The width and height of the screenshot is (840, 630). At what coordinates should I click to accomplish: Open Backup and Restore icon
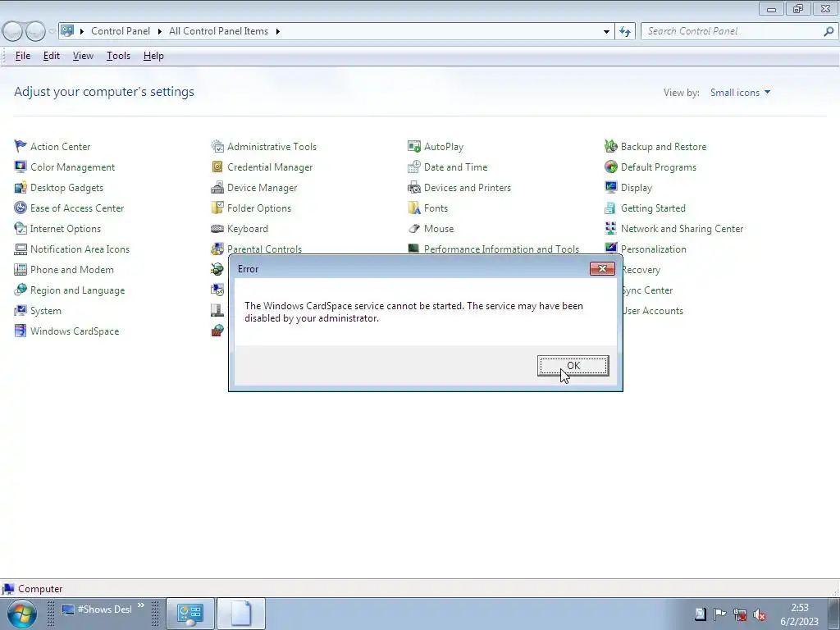(x=610, y=146)
